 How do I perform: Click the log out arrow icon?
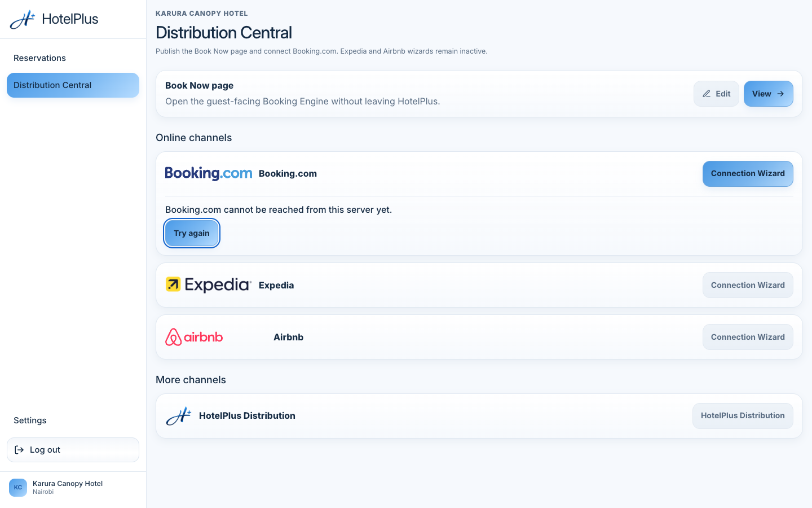[x=19, y=450]
